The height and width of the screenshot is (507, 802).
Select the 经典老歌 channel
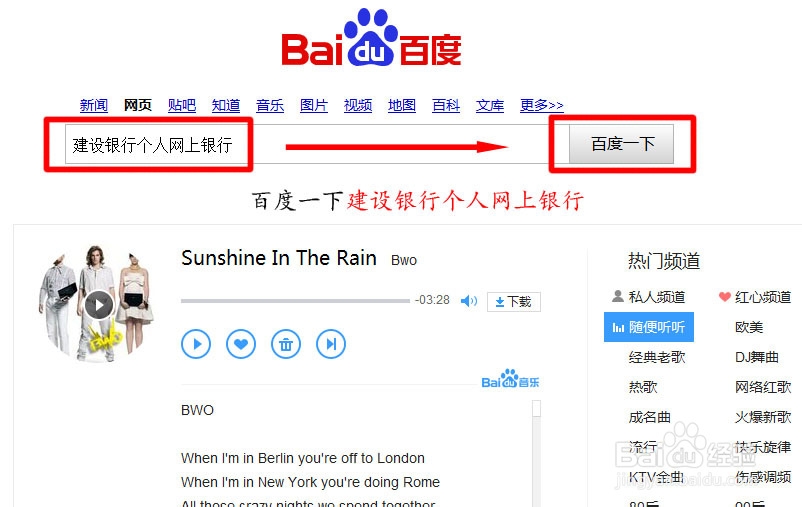[657, 357]
